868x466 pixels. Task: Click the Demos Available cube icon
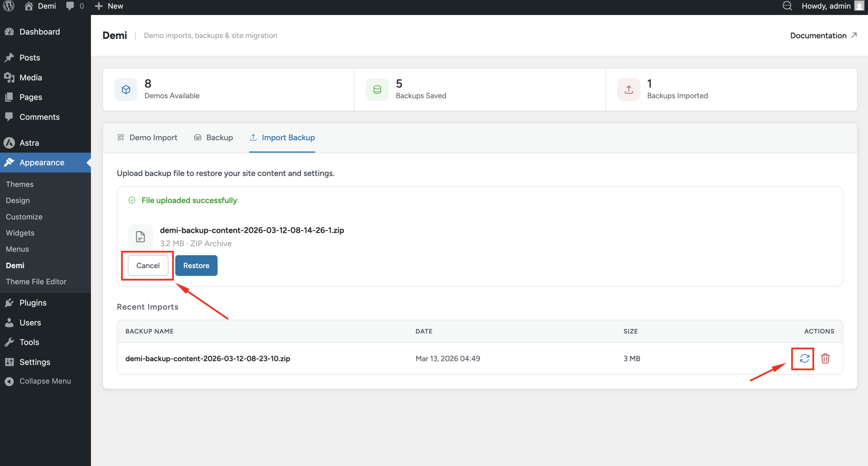click(x=126, y=90)
